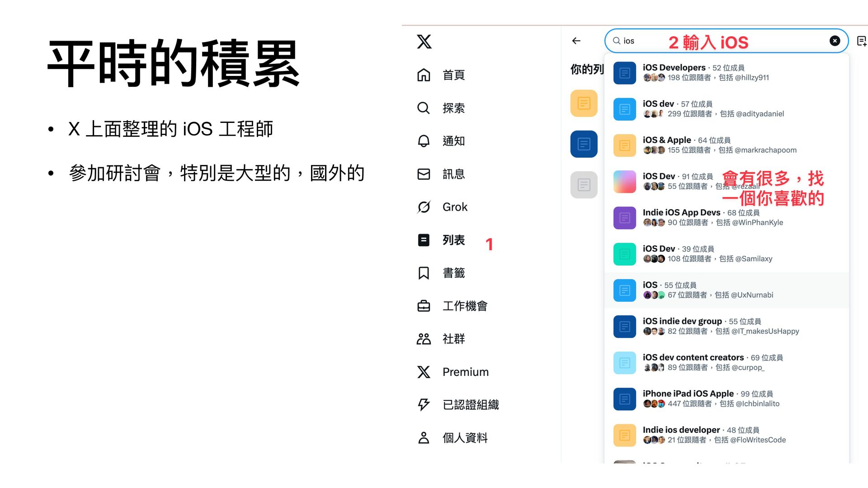The width and height of the screenshot is (868, 488).
Task: Click inside the ios search field
Action: (726, 41)
